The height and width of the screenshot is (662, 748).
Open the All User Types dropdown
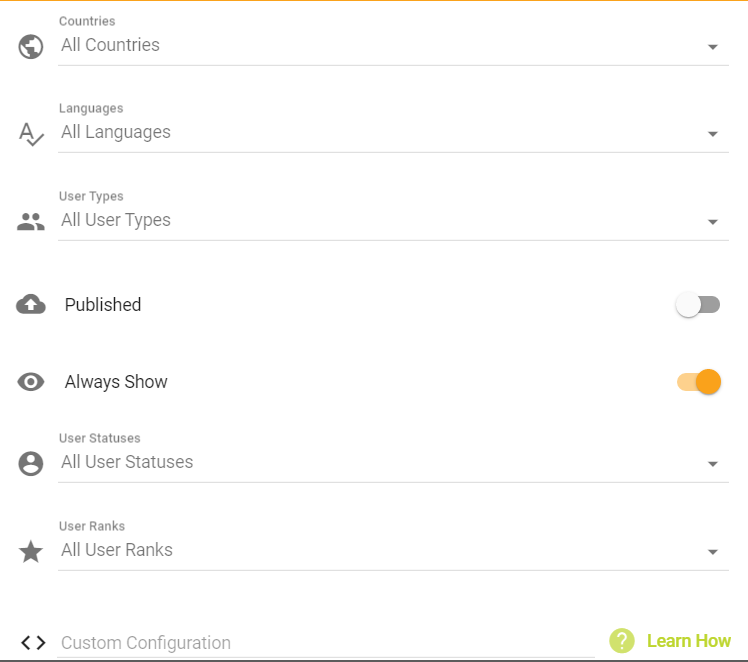(x=393, y=221)
